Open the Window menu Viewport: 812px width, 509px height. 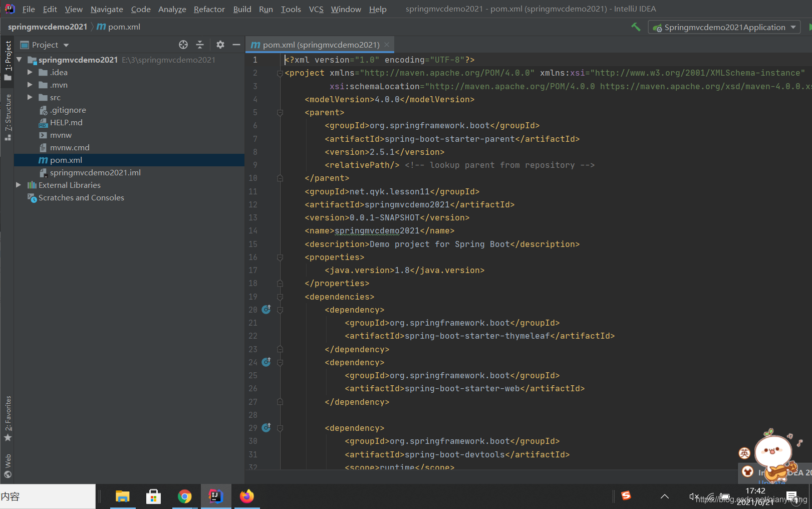coord(346,9)
